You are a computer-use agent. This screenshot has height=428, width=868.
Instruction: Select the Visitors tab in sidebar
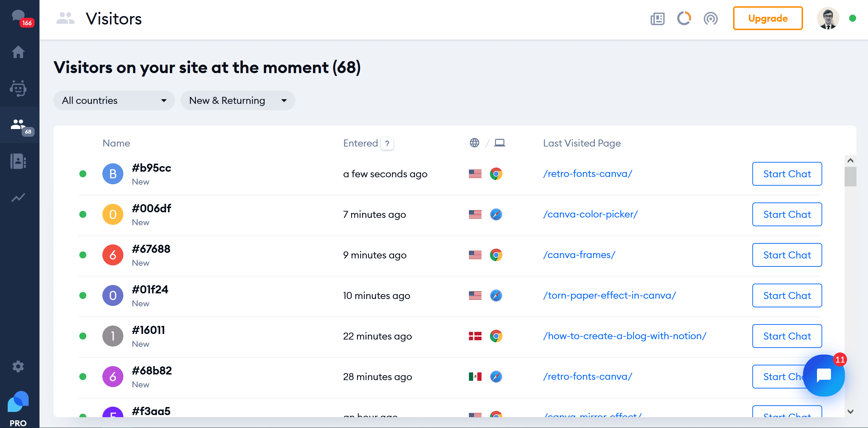point(20,125)
